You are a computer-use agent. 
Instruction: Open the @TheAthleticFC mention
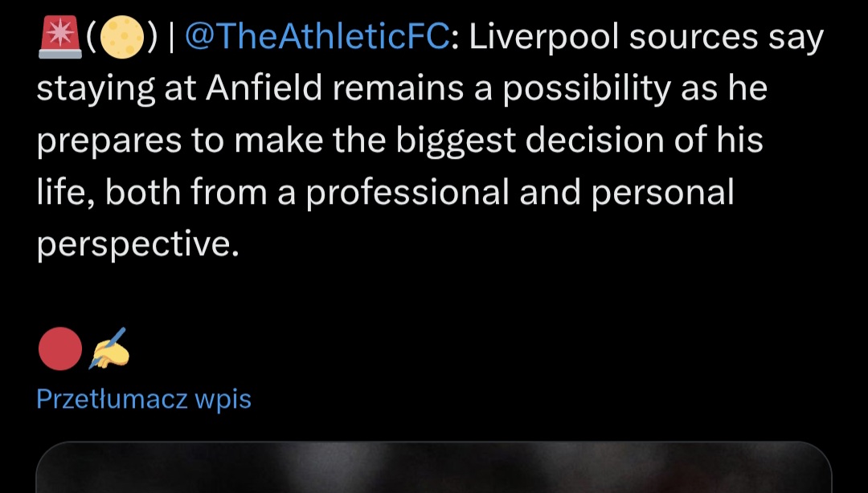pos(320,39)
